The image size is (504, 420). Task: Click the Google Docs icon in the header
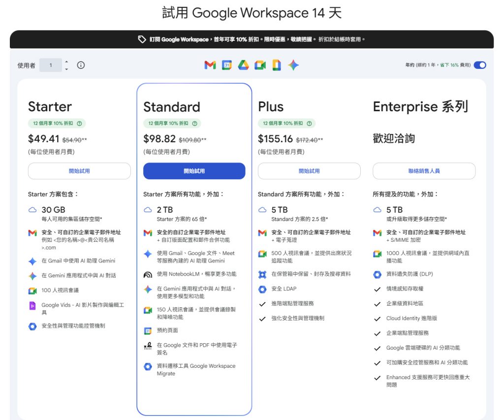point(277,65)
